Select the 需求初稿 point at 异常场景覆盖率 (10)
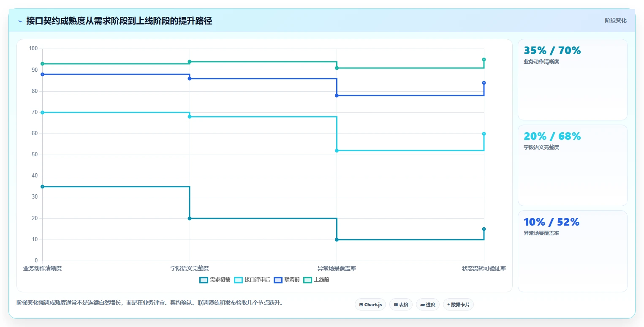 (337, 240)
